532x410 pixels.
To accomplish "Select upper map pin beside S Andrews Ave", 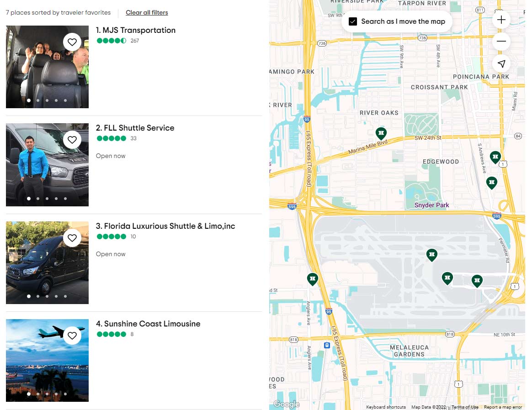I will click(495, 157).
